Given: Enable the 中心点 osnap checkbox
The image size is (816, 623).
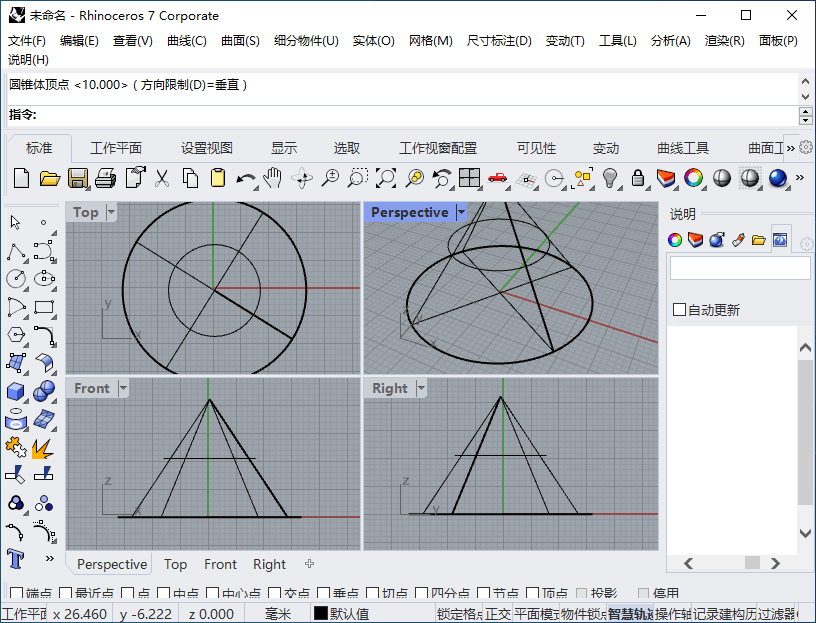Looking at the screenshot, I should (x=212, y=594).
